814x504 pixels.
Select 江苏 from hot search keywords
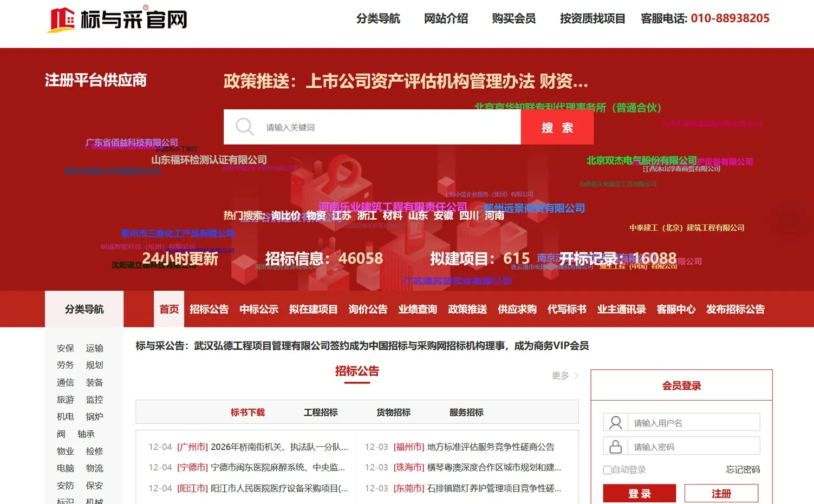pos(342,215)
